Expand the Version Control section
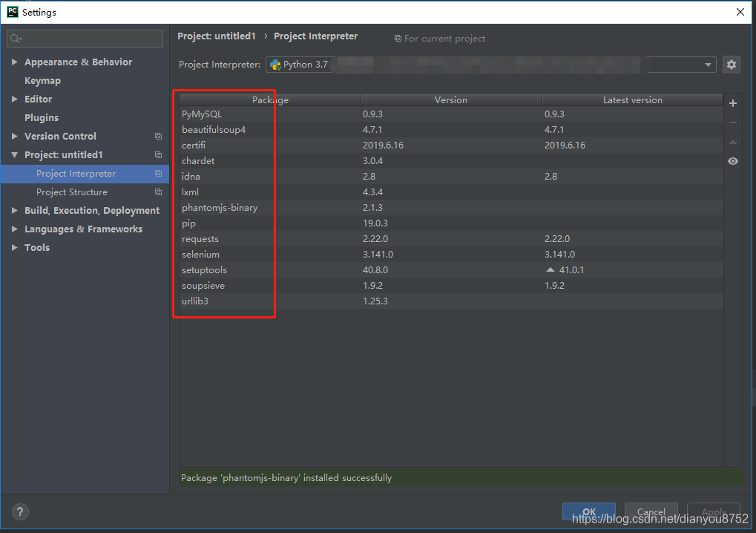 coord(14,137)
